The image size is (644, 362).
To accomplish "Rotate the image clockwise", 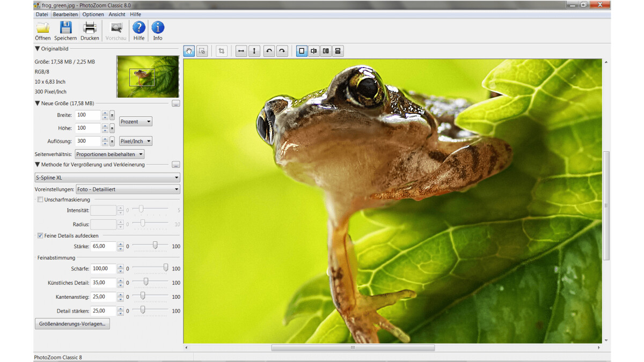I will click(x=282, y=51).
